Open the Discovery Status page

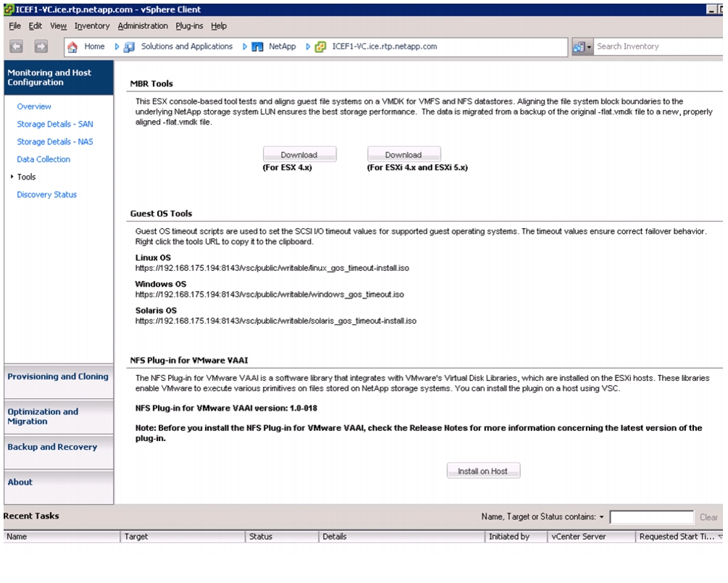[47, 195]
